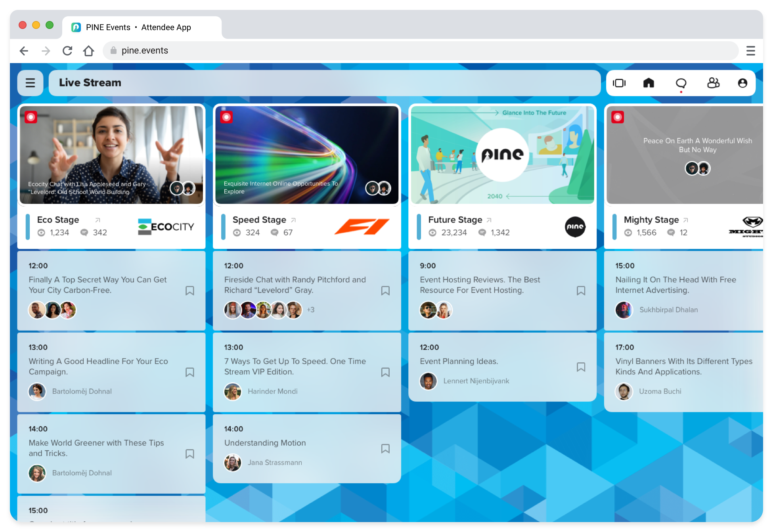Open the attendees people icon
This screenshot has width=773, height=532.
(x=713, y=83)
